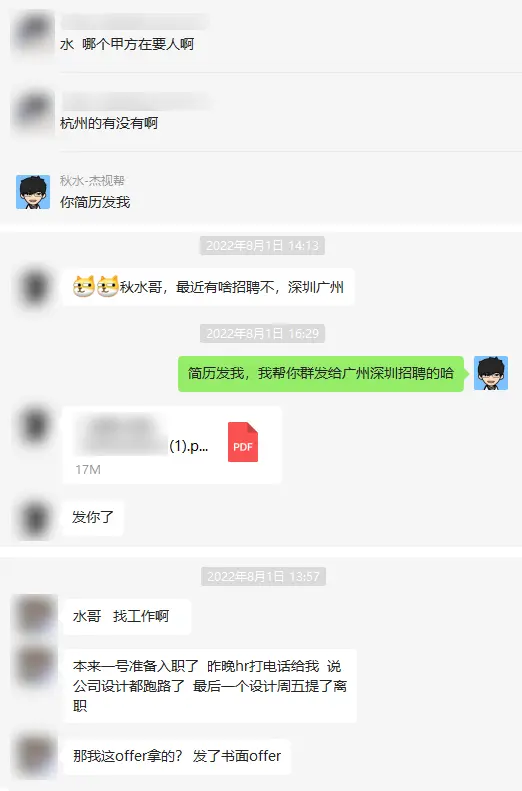Image resolution: width=522 pixels, height=791 pixels.
Task: Open the red PDF file icon
Action: (x=243, y=442)
